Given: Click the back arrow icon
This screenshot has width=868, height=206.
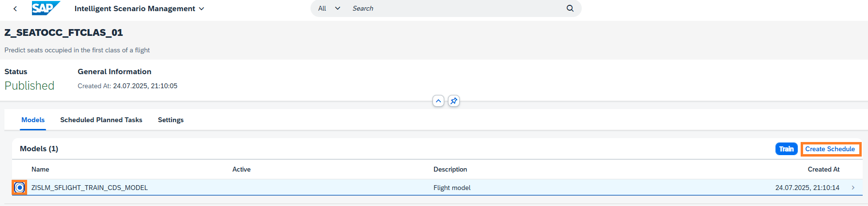Looking at the screenshot, I should 15,9.
